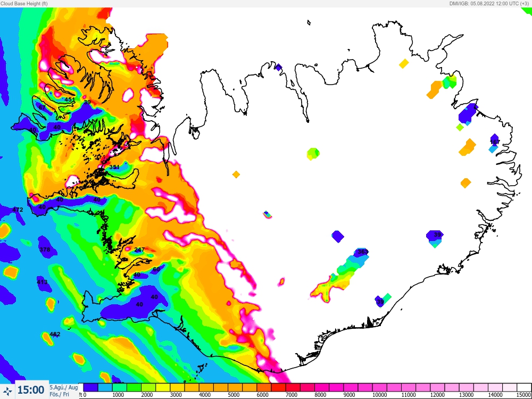The image size is (532, 399).
Task: Pick the purple 0 ft legend swatch
Action: [90, 387]
